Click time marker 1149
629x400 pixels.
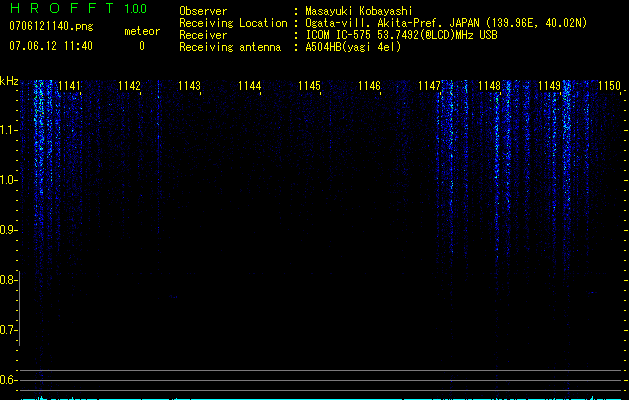(549, 86)
